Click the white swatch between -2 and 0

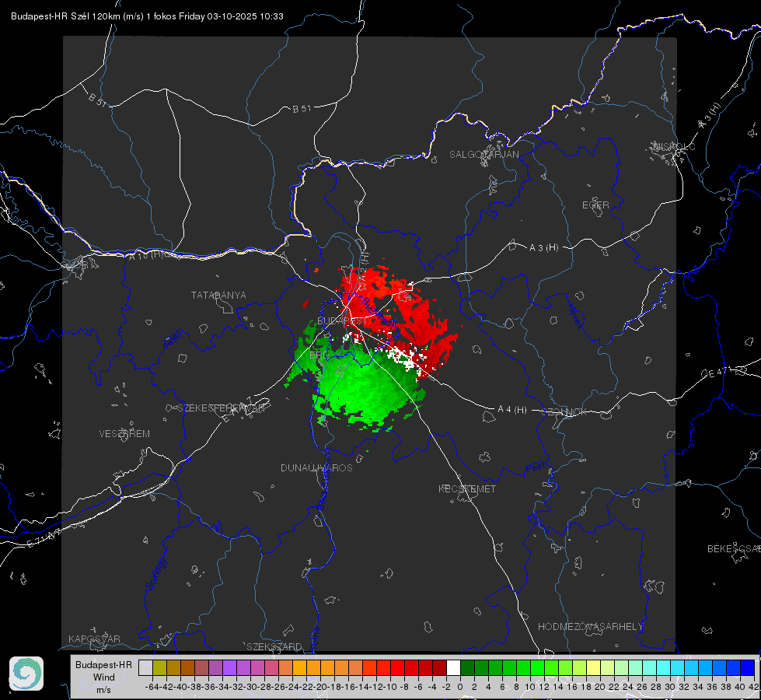tap(453, 667)
